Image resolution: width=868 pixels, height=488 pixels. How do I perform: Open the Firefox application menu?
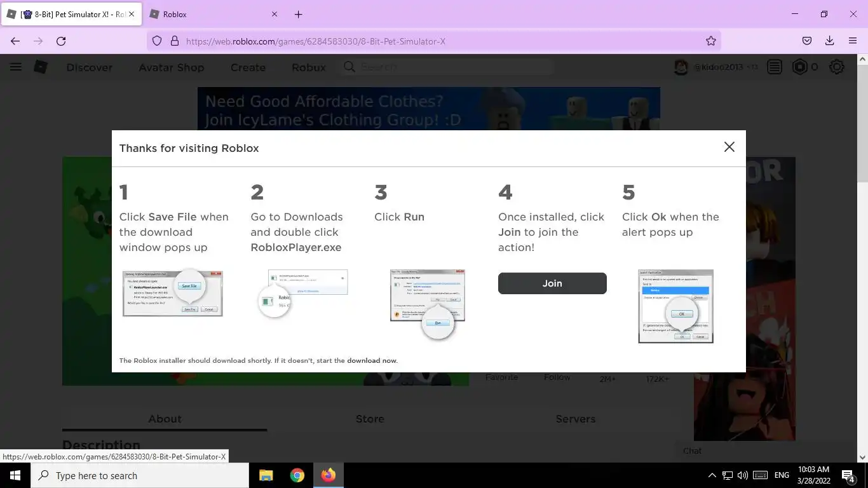click(x=853, y=41)
